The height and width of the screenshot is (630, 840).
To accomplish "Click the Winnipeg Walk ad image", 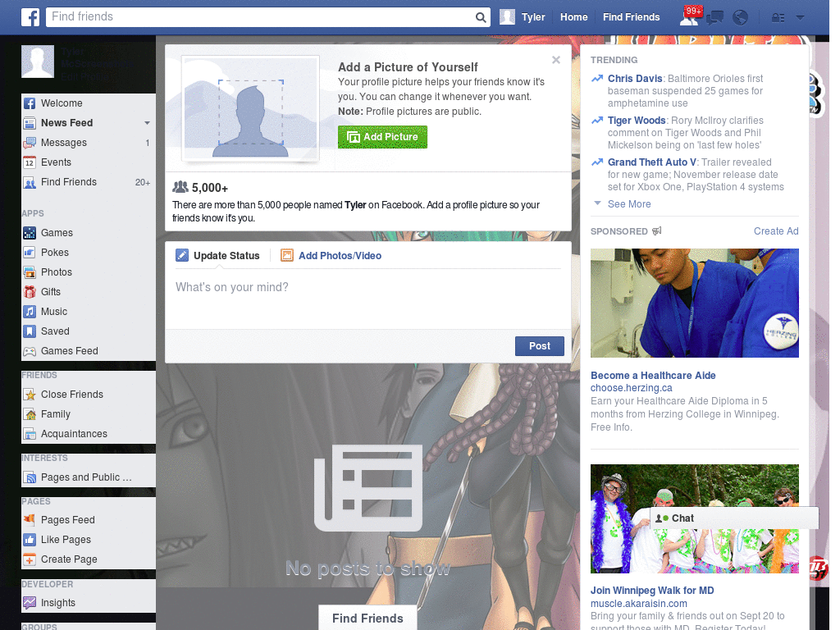I will (694, 518).
